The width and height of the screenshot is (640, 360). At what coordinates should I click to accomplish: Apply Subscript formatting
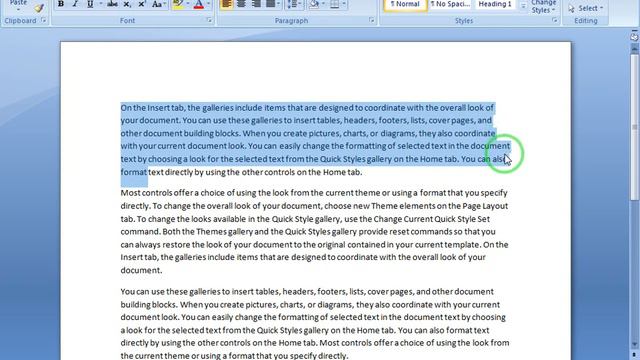[127, 4]
